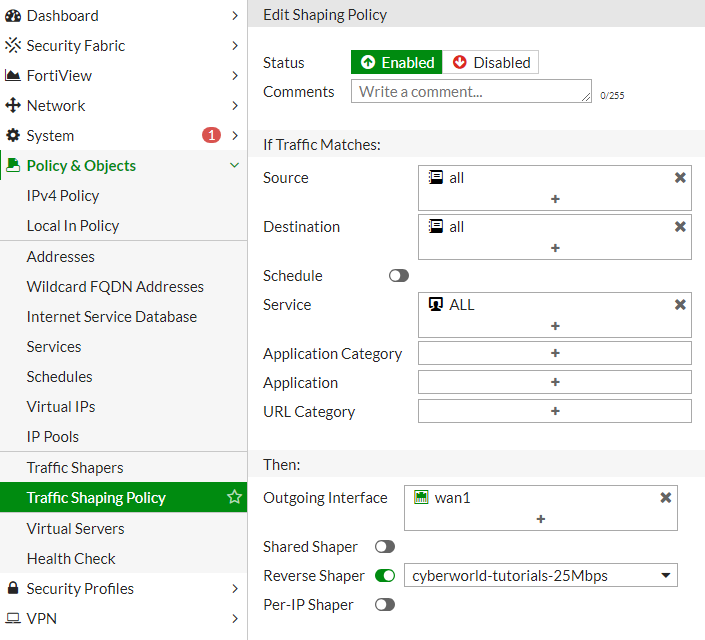Add another Outgoing Interface
Image resolution: width=705 pixels, height=640 pixels.
(540, 519)
